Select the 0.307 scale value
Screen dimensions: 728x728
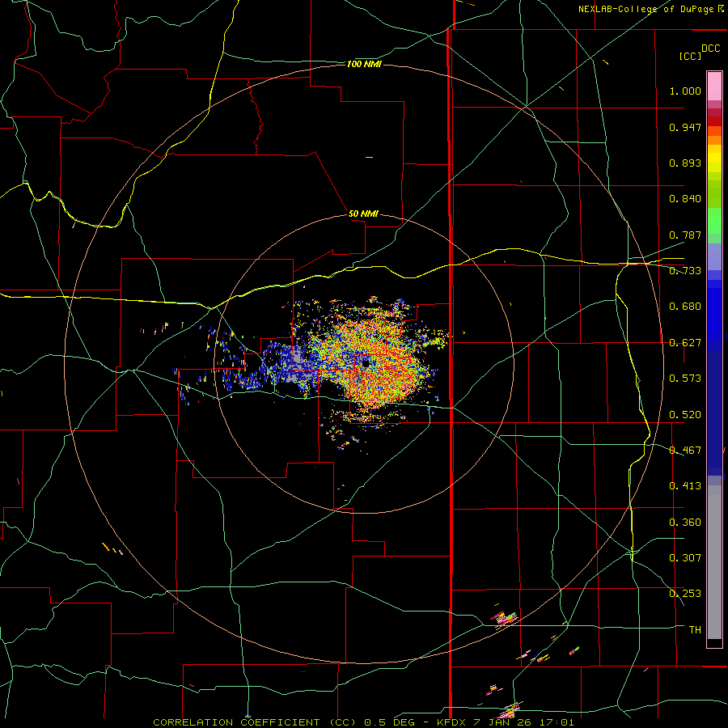685,558
